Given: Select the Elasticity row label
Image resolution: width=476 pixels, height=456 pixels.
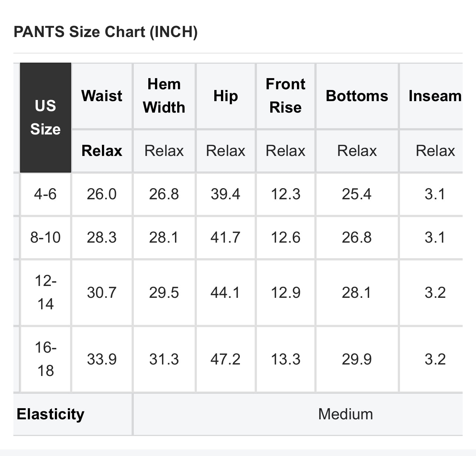Looking at the screenshot, I should pyautogui.click(x=50, y=414).
